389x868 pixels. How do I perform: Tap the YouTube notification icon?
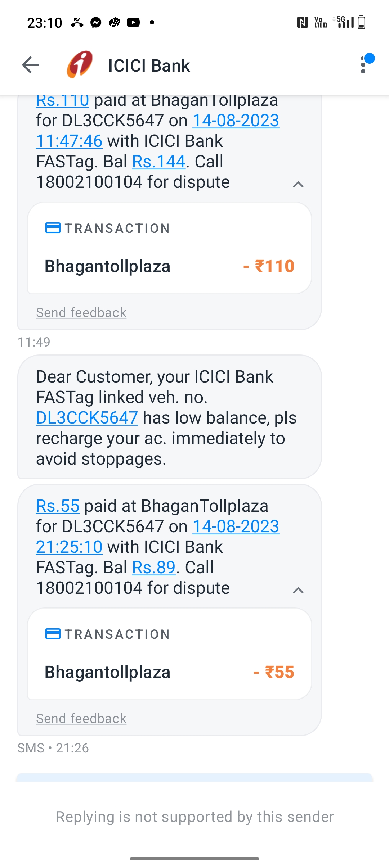coord(133,23)
